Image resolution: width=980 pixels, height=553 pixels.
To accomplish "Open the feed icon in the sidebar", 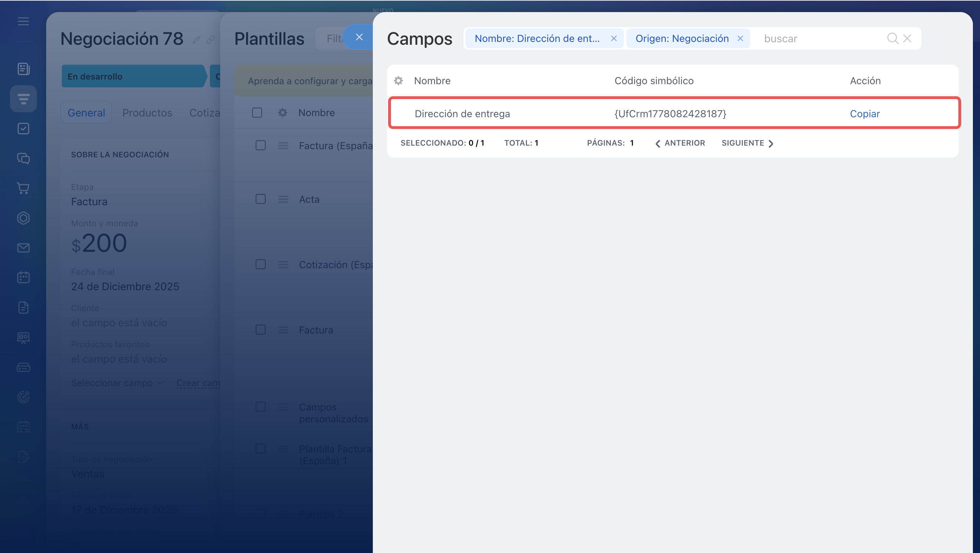I will click(23, 69).
